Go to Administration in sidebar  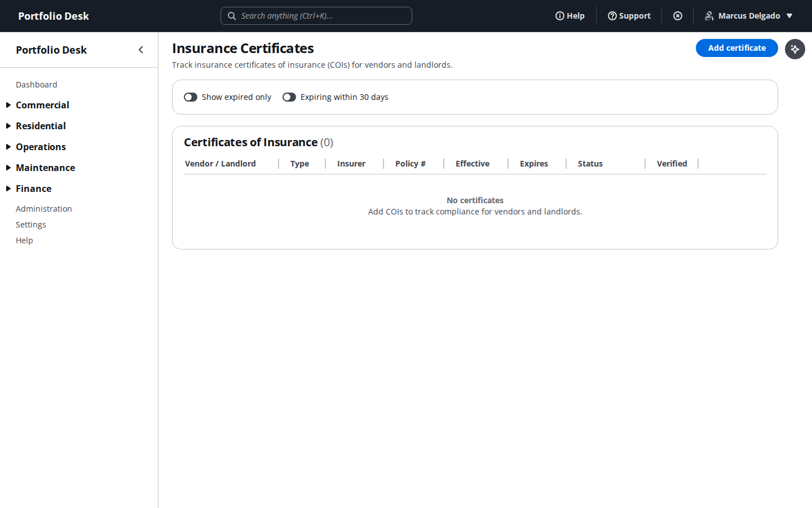(44, 209)
